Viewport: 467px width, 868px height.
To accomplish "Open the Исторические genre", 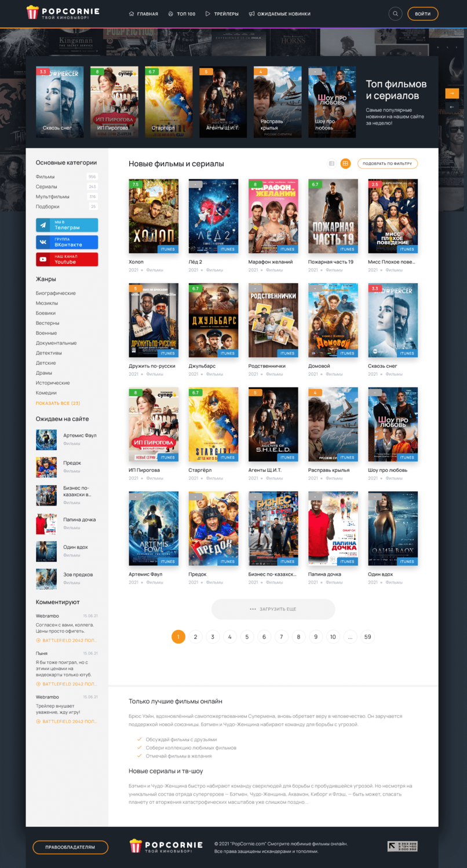I will [53, 383].
